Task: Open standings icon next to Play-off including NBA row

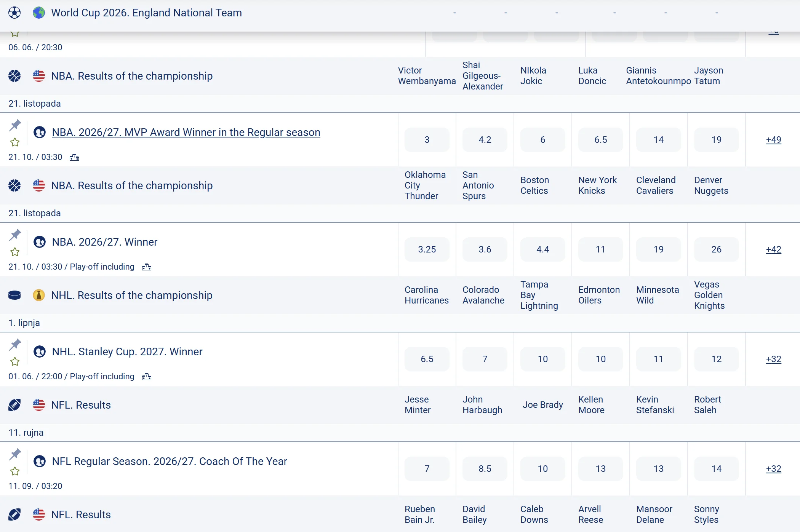Action: [x=147, y=267]
